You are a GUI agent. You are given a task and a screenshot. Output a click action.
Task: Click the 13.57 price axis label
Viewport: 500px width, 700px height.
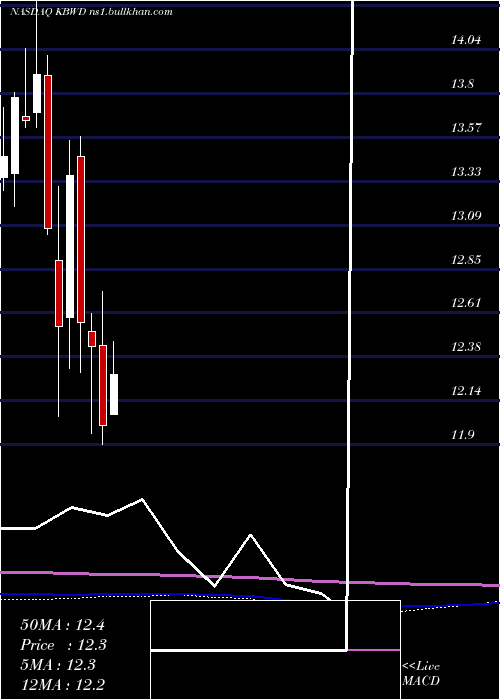[466, 128]
